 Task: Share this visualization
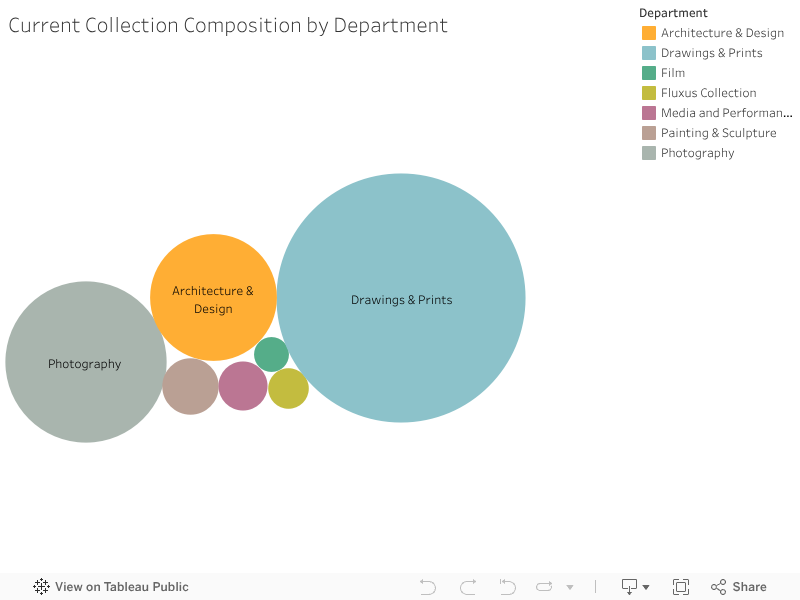coord(738,587)
